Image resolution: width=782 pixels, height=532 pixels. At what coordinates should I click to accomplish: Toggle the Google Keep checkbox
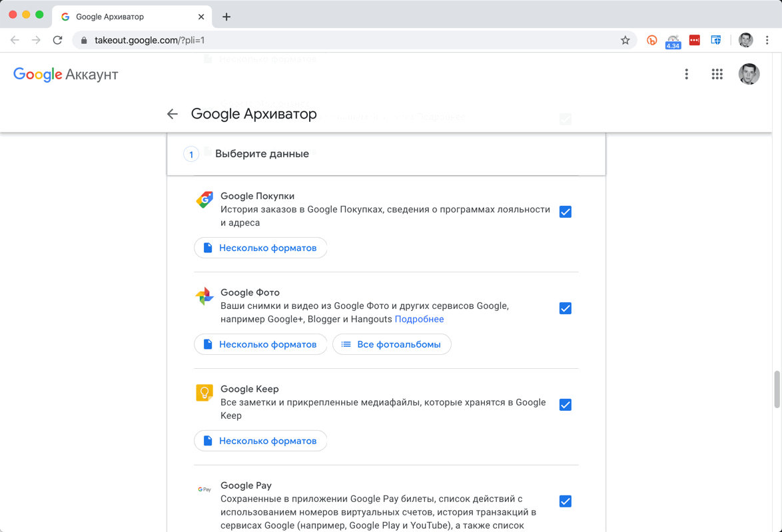coord(565,405)
